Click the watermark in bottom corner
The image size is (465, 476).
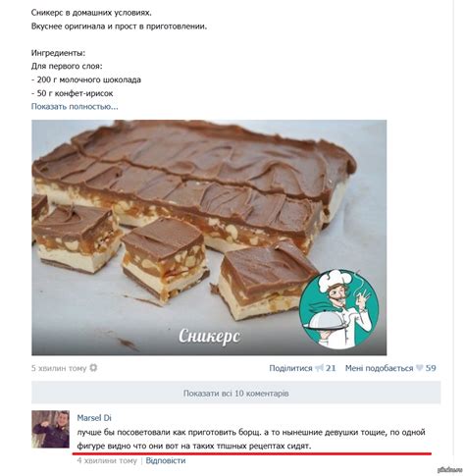449,470
